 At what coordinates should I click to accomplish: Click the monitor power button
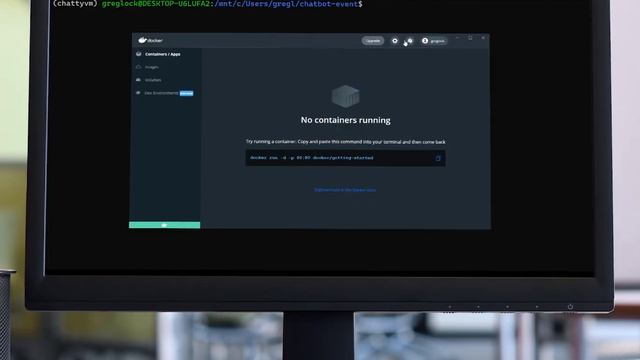[x=570, y=307]
